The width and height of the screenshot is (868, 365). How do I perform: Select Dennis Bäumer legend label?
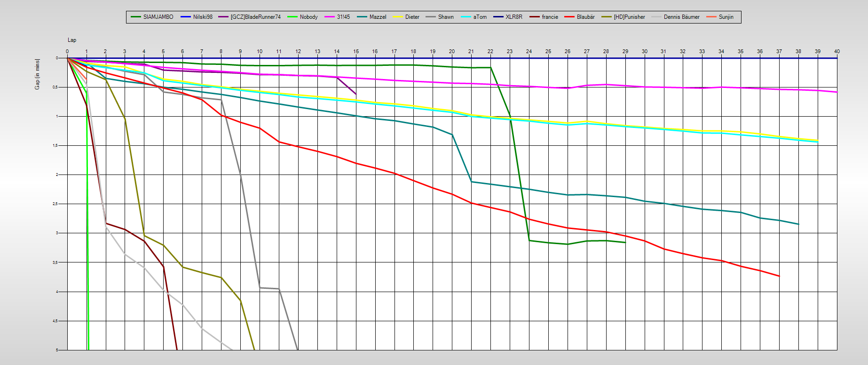pyautogui.click(x=681, y=17)
